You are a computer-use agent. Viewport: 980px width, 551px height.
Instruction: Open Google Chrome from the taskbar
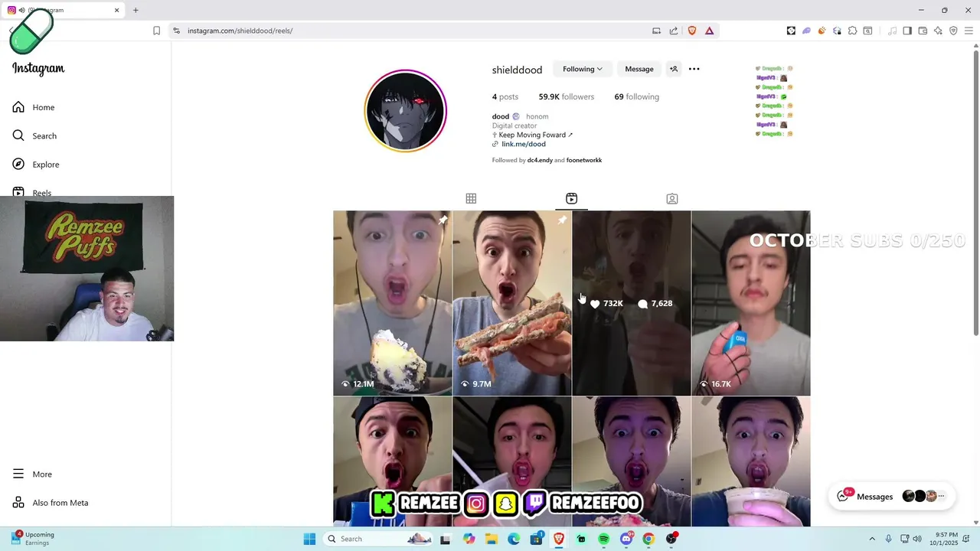coord(648,539)
